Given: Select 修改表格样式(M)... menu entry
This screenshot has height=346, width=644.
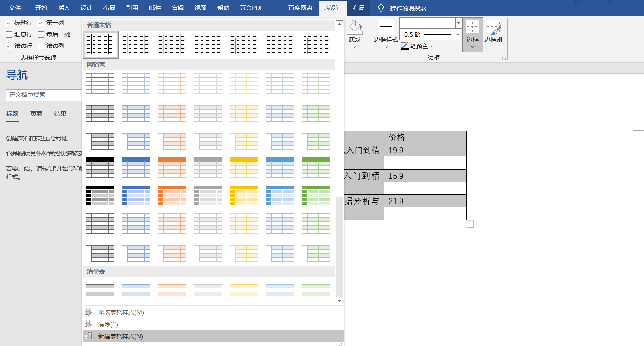Looking at the screenshot, I should [213, 312].
